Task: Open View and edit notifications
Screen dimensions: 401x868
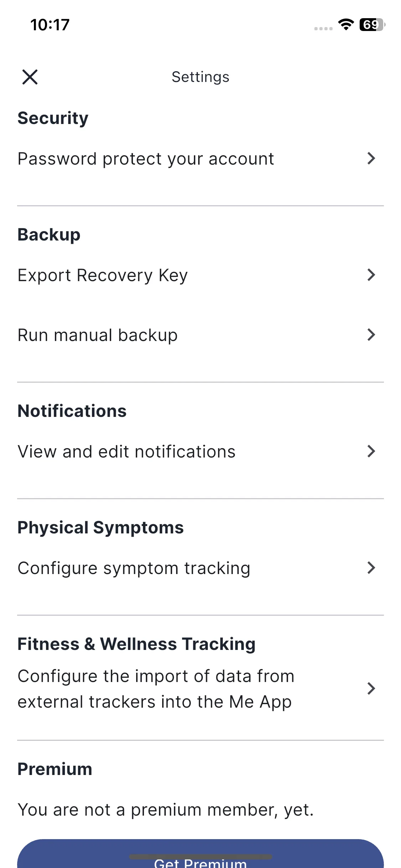Action: coord(200,451)
